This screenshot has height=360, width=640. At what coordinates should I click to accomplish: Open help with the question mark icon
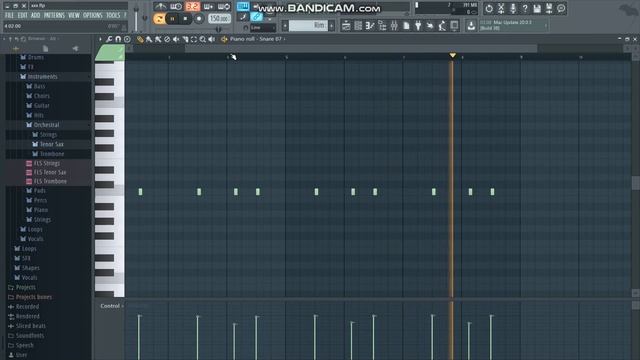(x=525, y=8)
